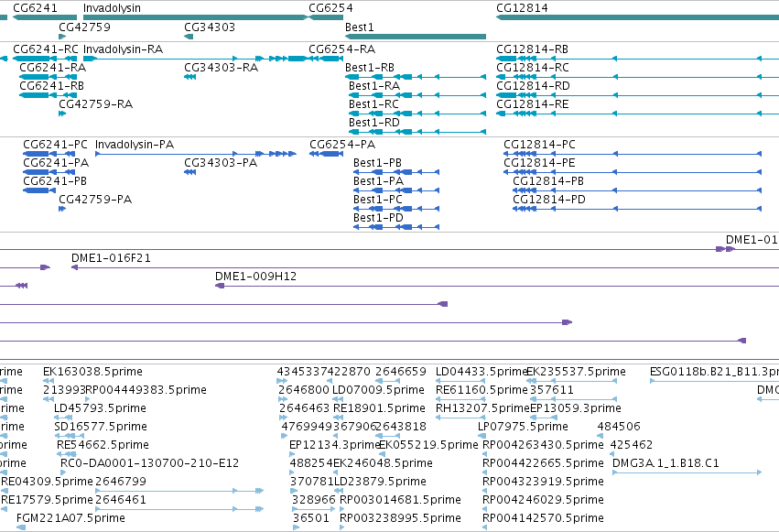Click transcript label Best1-RC

click(373, 103)
